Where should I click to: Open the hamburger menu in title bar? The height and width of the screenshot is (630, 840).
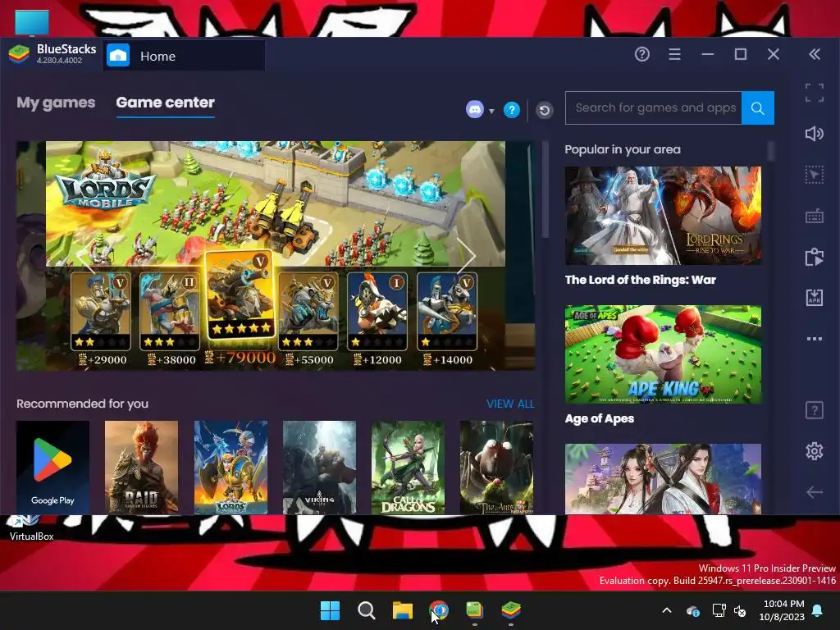pos(674,54)
